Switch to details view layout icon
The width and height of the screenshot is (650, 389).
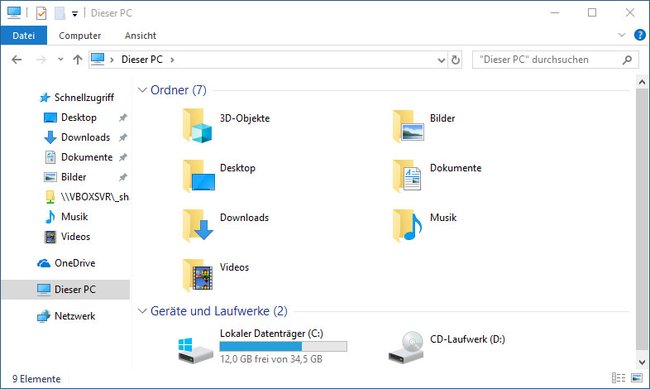click(x=618, y=378)
